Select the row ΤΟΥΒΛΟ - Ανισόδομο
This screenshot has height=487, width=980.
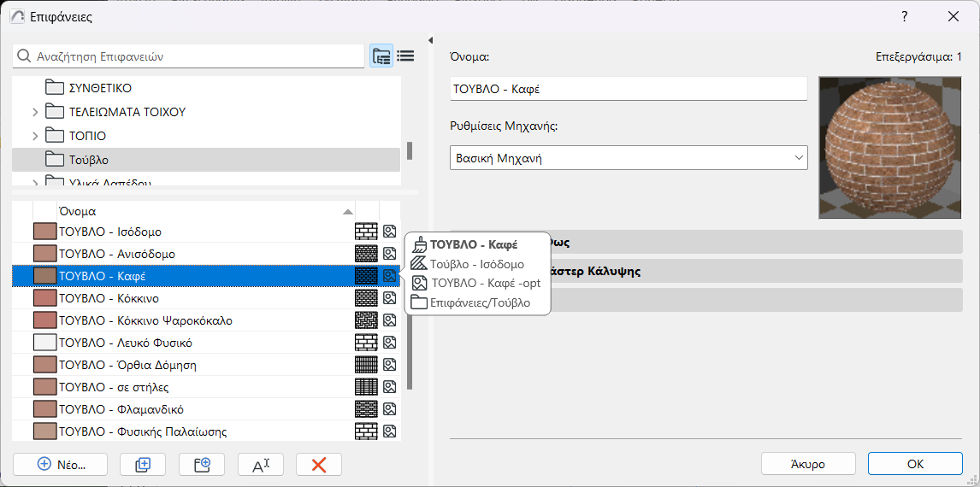tap(205, 254)
